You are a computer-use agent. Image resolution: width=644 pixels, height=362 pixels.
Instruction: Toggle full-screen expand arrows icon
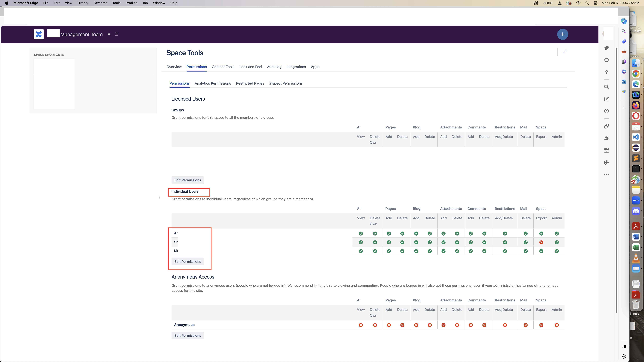(565, 52)
